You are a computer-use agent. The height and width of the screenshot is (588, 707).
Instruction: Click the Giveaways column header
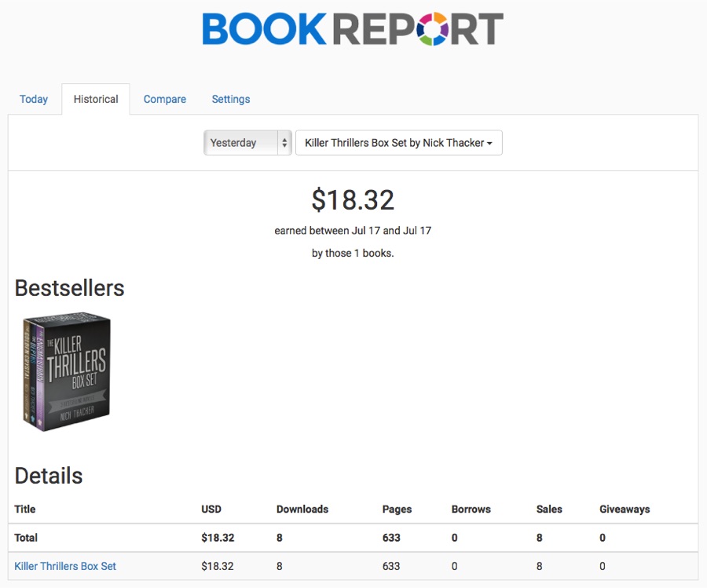625,509
